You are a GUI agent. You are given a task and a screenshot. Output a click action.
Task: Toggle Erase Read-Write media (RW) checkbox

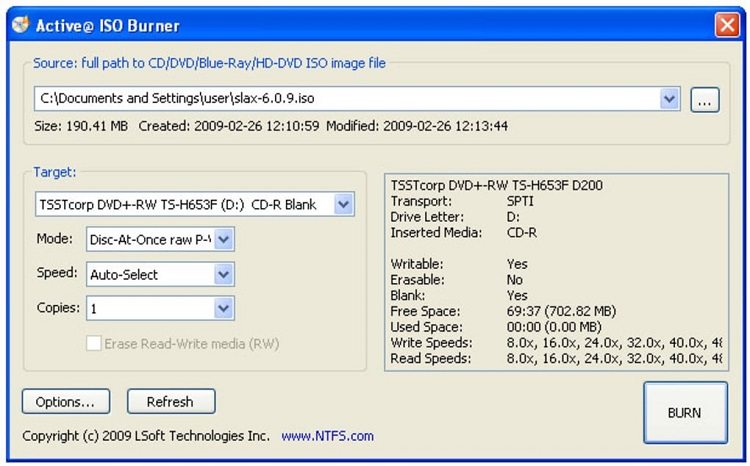(x=94, y=343)
